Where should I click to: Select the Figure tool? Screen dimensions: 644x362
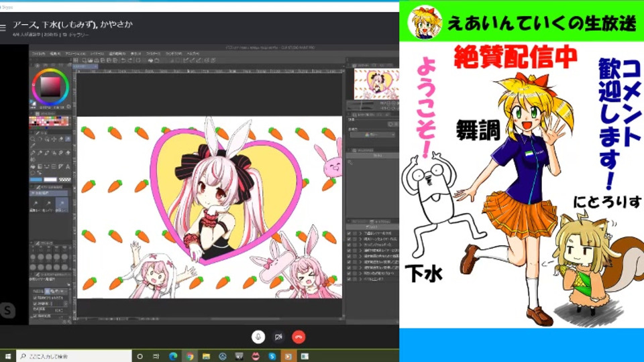47,167
